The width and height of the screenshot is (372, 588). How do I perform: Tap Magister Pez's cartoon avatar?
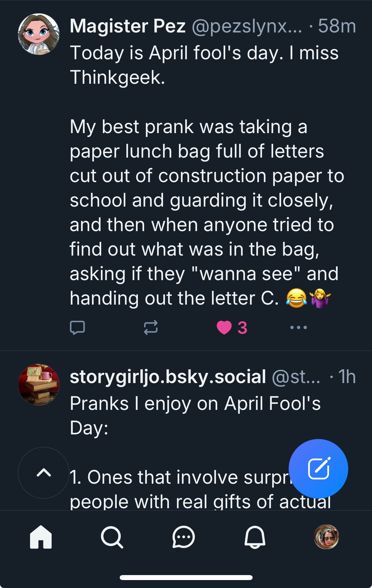(x=39, y=34)
